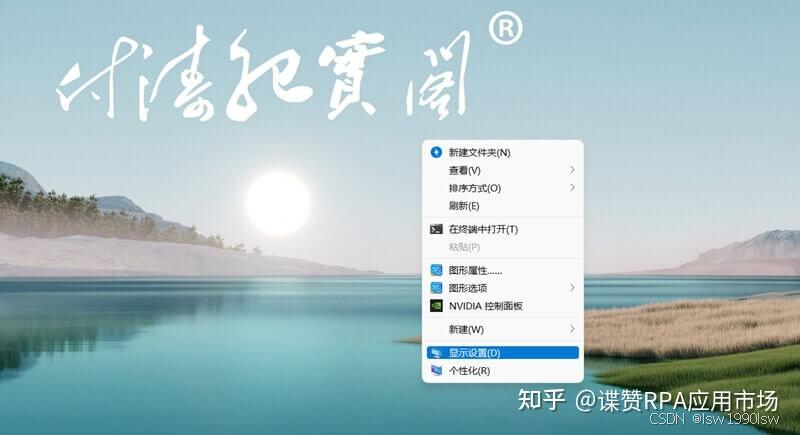This screenshot has width=800, height=435.
Task: Select 刷新(E) to refresh the desktop
Action: [x=464, y=206]
